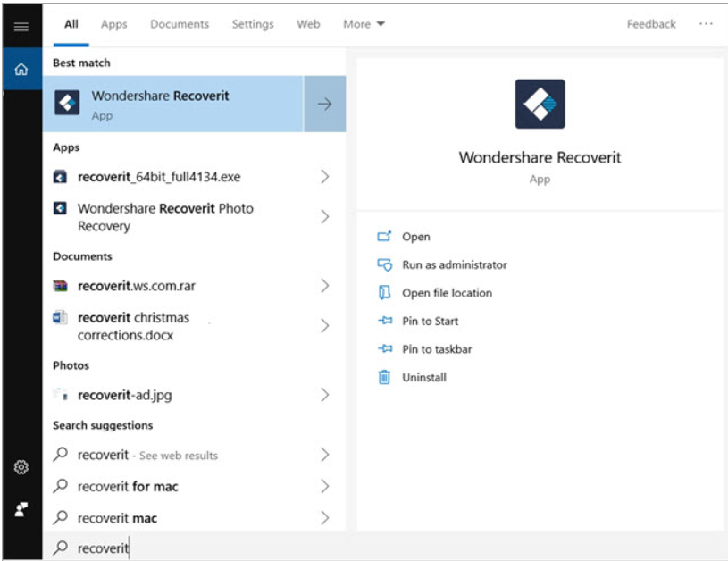The image size is (728, 561).
Task: Select 'Wondershare Recoverit' best match result
Action: 172,104
